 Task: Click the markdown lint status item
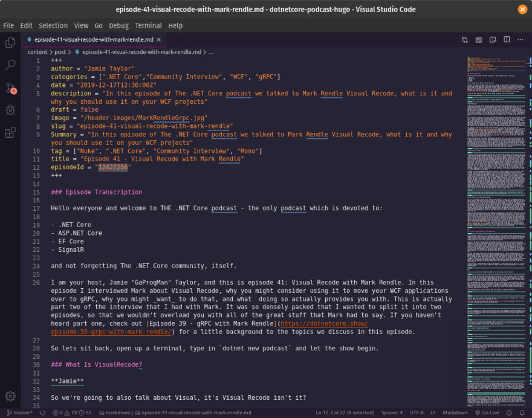tap(115, 413)
